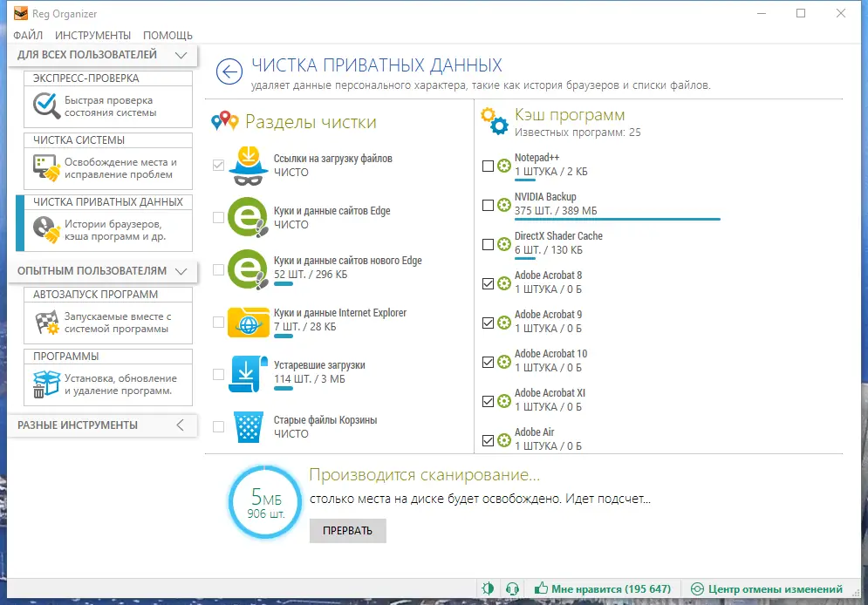Screen dimensions: 868x605
Task: Check the new Edge cookies checkbox
Action: pyautogui.click(x=219, y=269)
